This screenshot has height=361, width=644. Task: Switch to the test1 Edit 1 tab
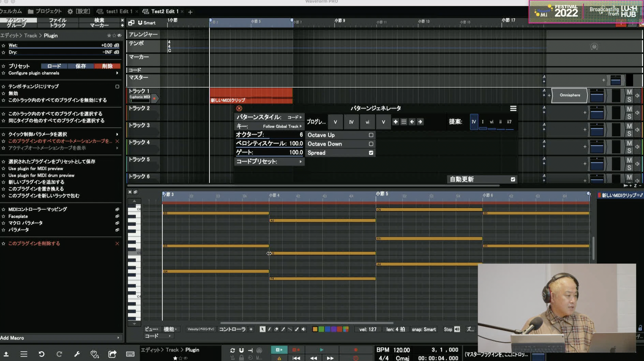(114, 11)
